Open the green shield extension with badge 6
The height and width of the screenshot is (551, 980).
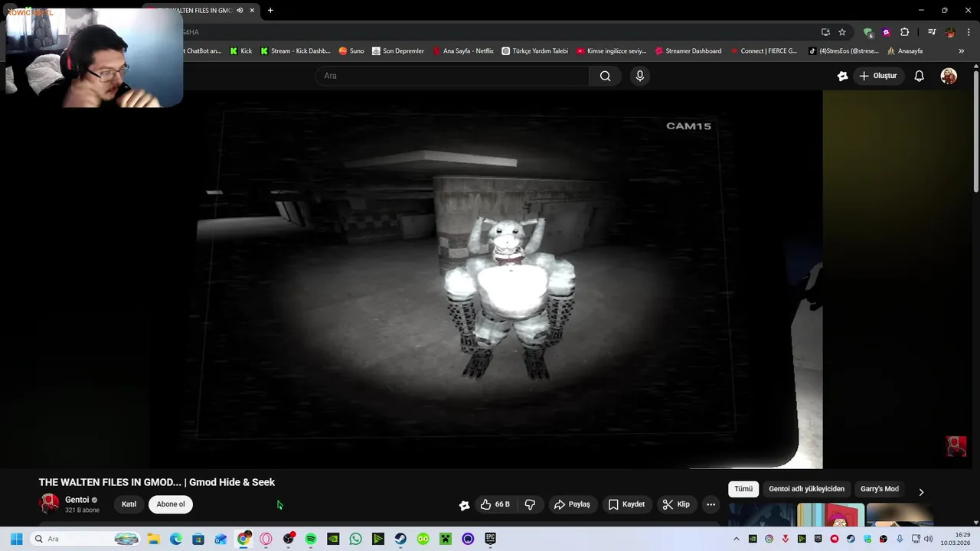[867, 32]
